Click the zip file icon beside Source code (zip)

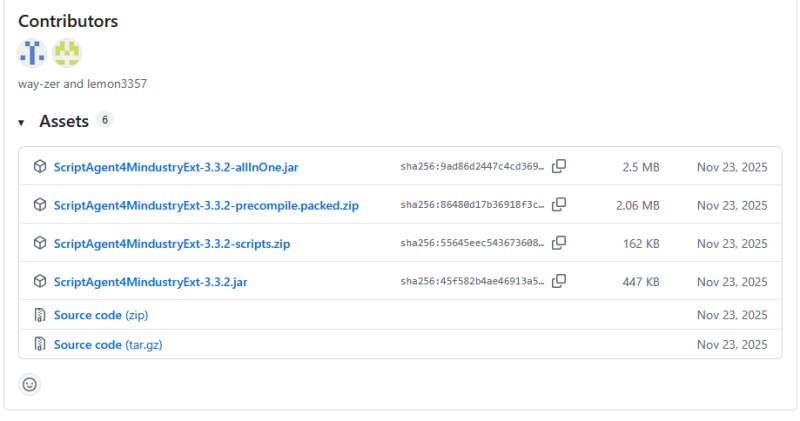coord(40,315)
